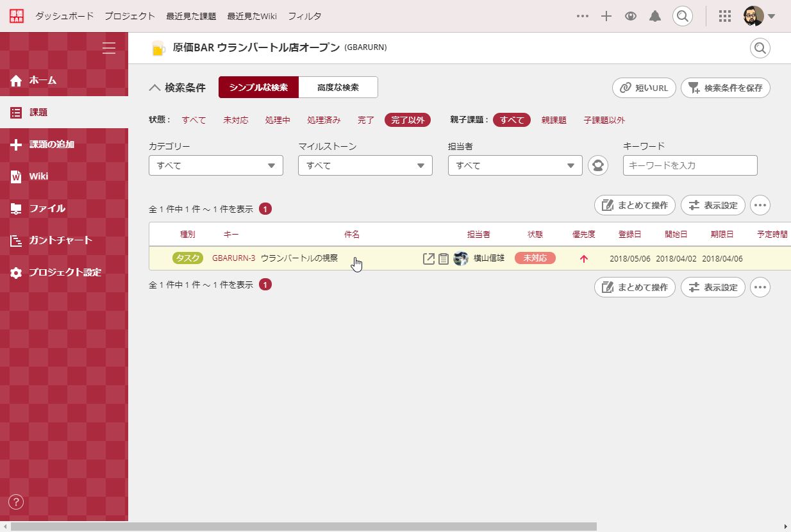Collapse the 検索条件 section
The width and height of the screenshot is (791, 532).
point(178,88)
